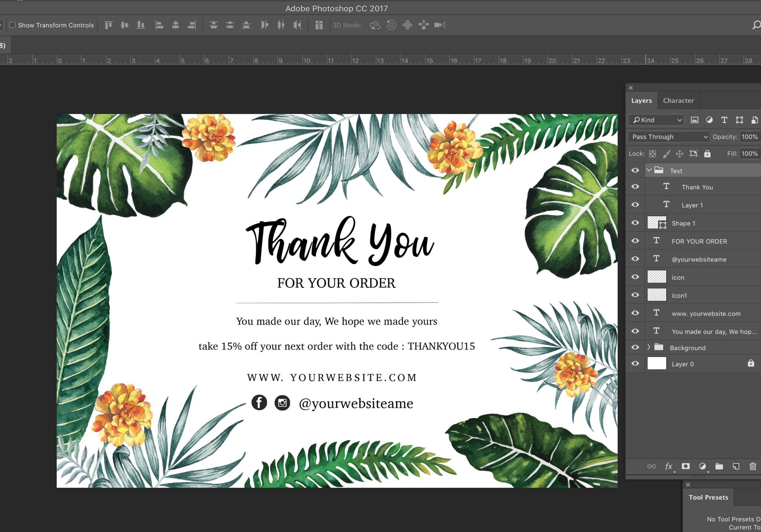Screen dimensions: 761x532
Task: Hide the Background group
Action: 635,347
